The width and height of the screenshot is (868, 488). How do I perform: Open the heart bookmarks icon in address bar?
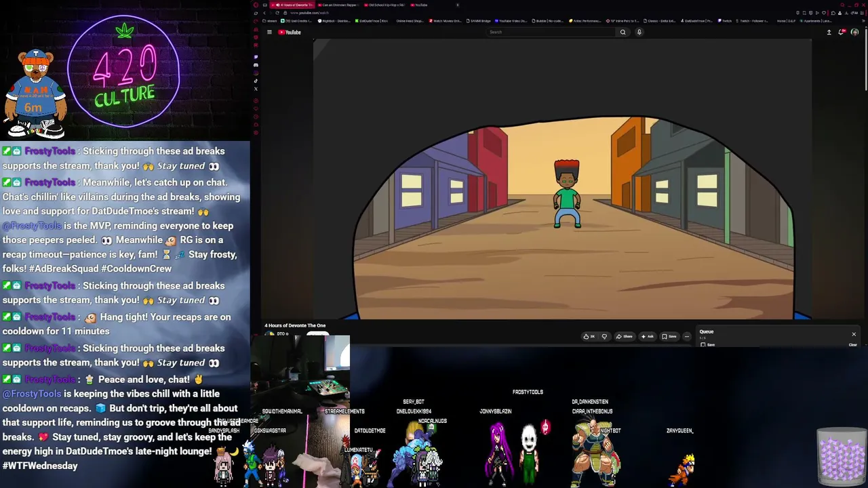(x=823, y=13)
